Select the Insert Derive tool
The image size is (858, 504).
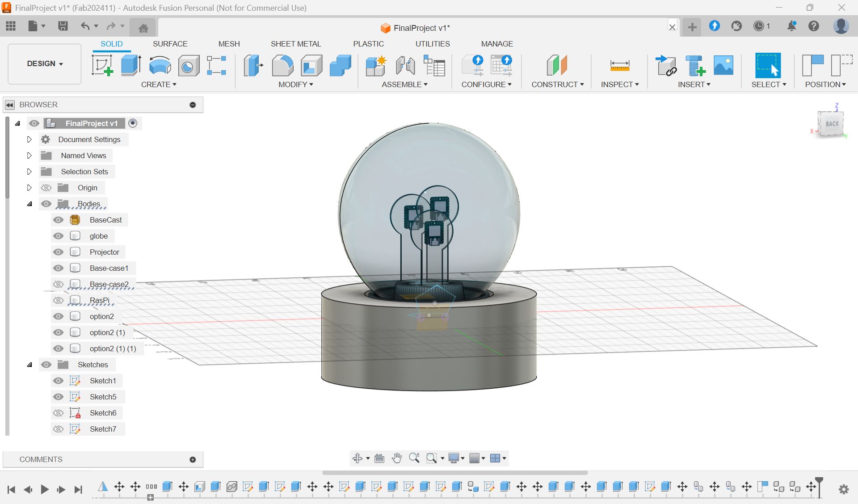[666, 65]
